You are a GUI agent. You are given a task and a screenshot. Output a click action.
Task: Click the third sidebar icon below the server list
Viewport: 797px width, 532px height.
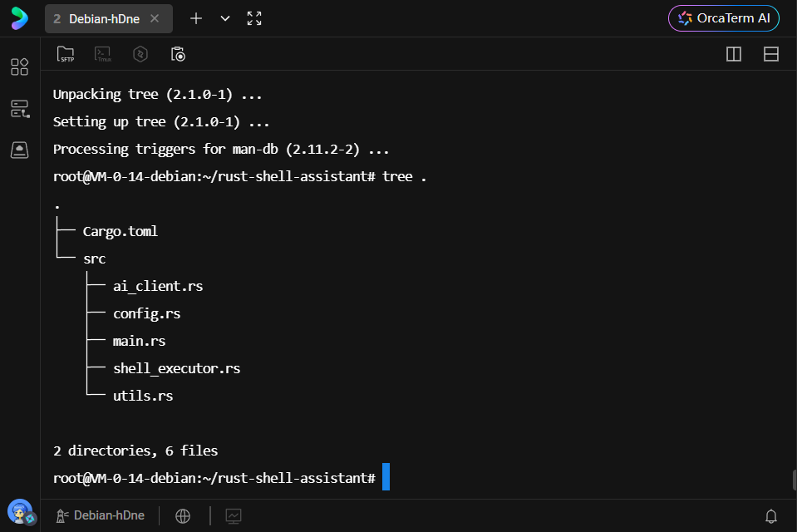[19, 150]
